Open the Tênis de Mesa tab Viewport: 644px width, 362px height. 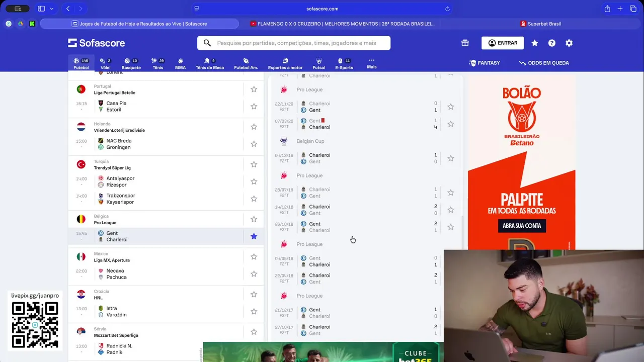click(210, 64)
